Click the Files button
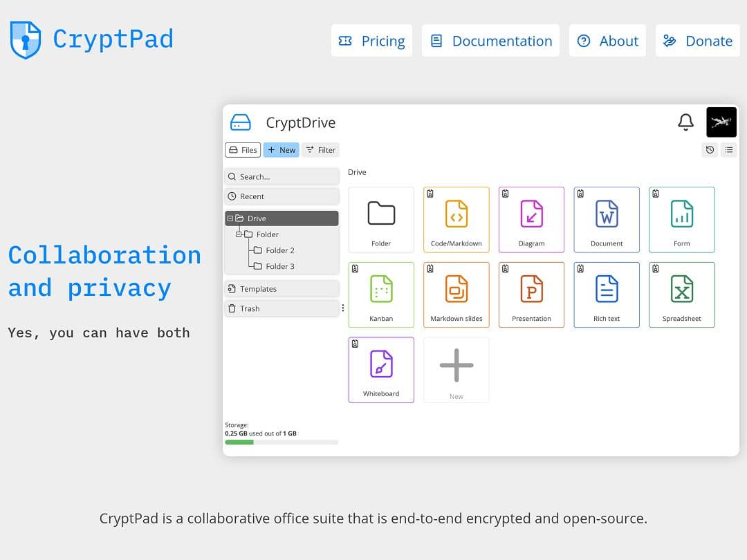Image resolution: width=747 pixels, height=560 pixels. (x=243, y=150)
